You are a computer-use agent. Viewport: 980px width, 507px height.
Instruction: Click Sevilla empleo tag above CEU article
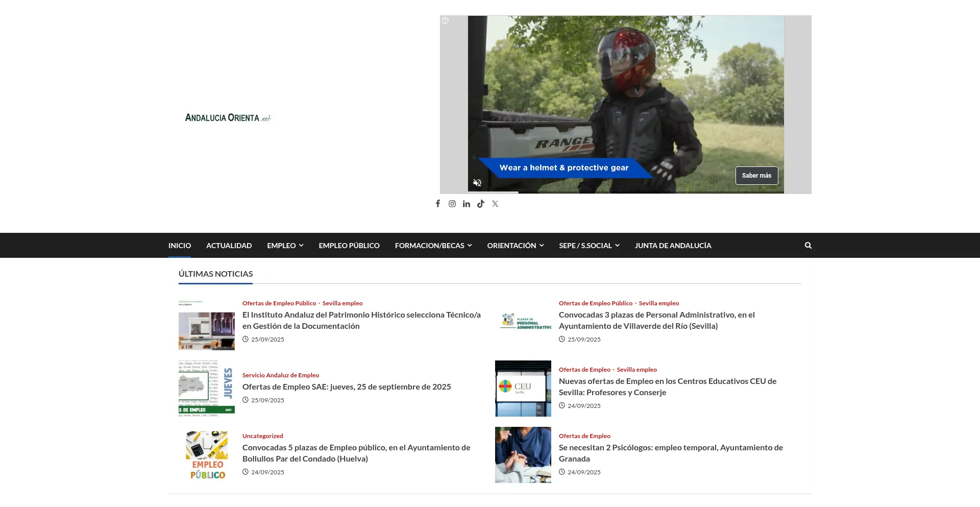click(636, 370)
